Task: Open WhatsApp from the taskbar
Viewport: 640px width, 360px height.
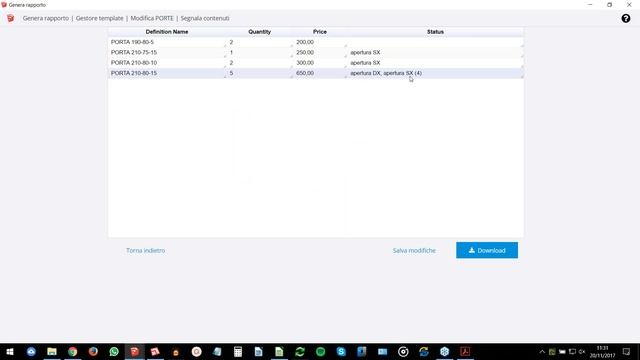Action: coord(114,351)
